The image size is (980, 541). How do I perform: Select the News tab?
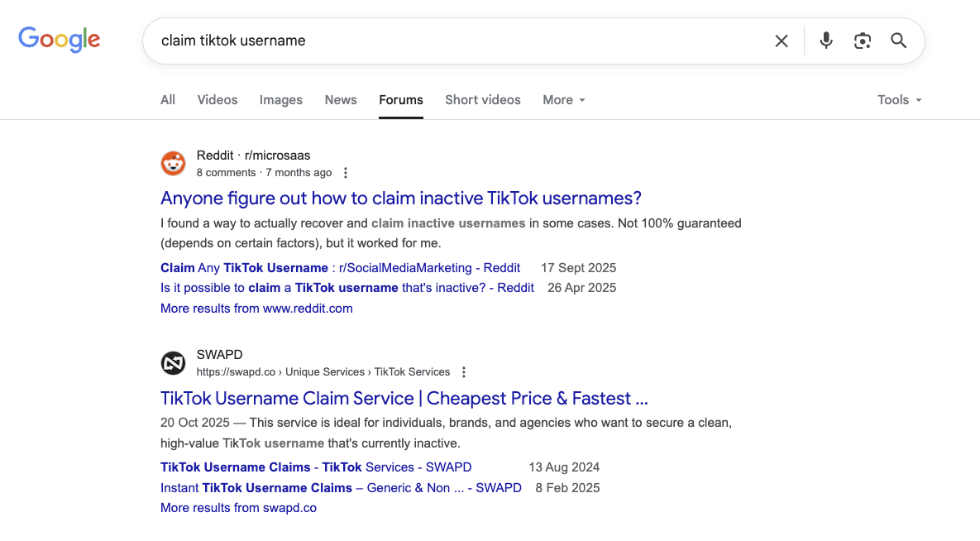point(341,100)
